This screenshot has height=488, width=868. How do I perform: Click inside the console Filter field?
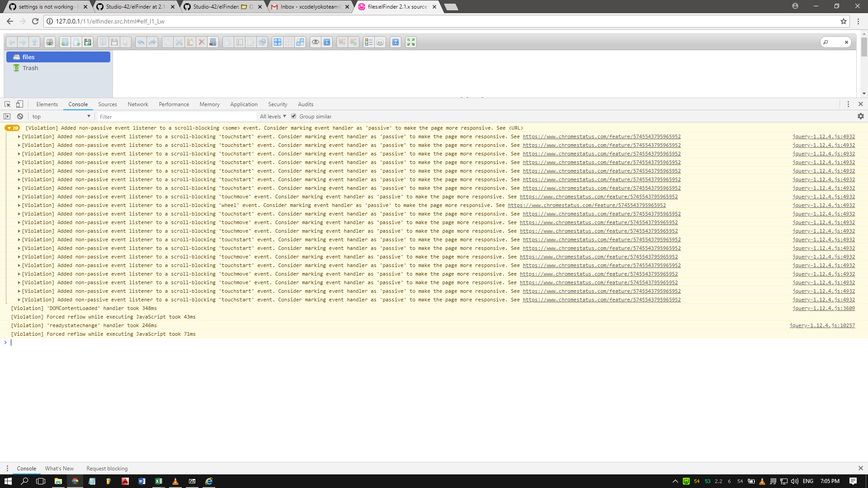click(176, 116)
